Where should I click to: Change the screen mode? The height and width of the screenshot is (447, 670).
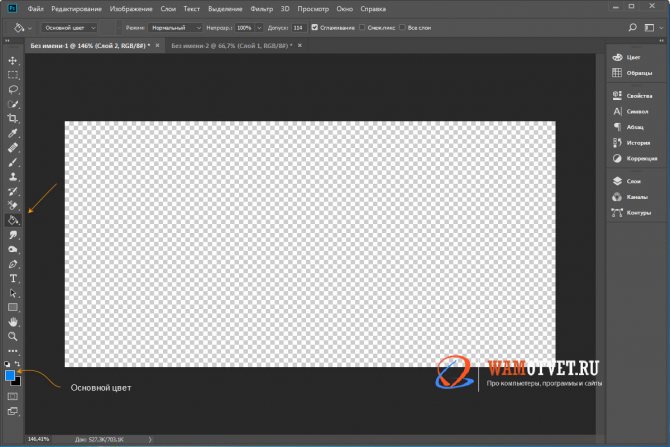pos(13,411)
